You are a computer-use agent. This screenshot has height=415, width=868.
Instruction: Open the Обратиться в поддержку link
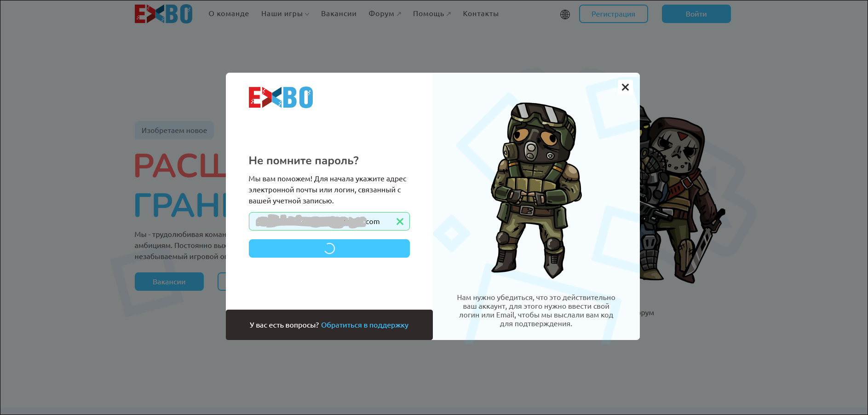pyautogui.click(x=365, y=325)
